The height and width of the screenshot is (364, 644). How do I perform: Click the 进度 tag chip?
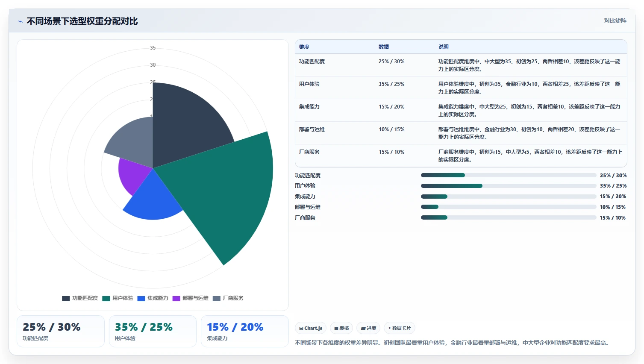coord(368,328)
